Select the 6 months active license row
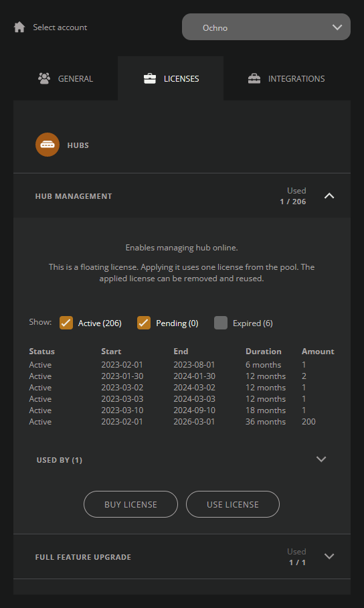The image size is (364, 608). [x=181, y=364]
